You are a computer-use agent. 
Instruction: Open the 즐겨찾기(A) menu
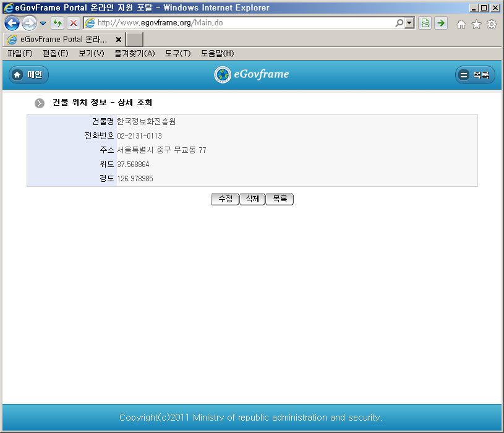[134, 54]
